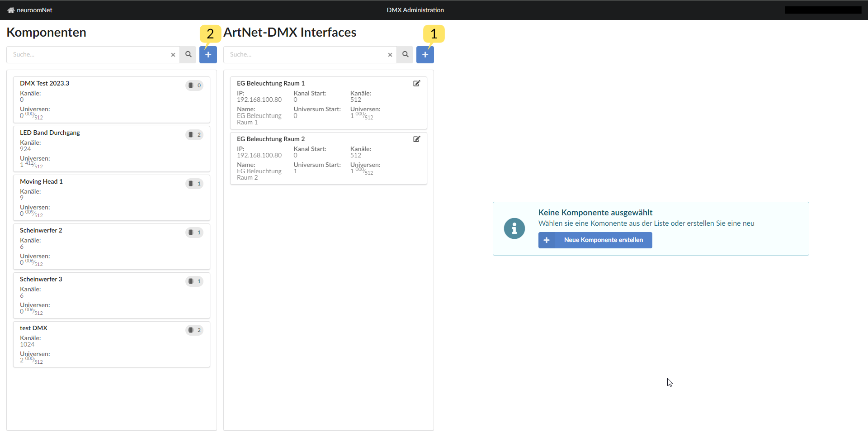868x437 pixels.
Task: Open the edit pencil for EG Beleuchtung Raum 1
Action: click(x=416, y=83)
